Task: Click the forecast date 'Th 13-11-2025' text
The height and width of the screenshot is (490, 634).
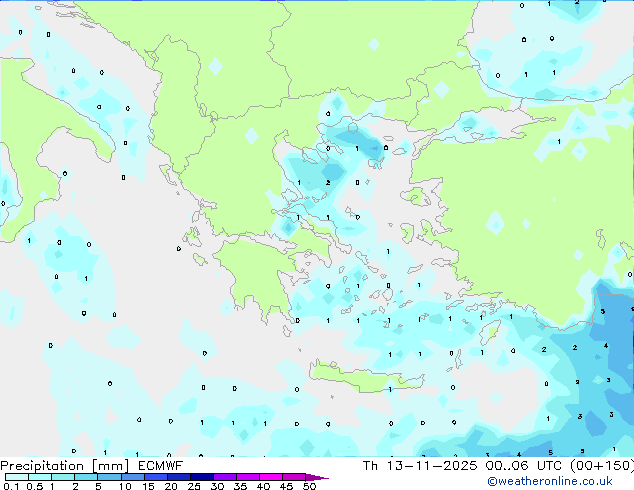Action: point(420,466)
